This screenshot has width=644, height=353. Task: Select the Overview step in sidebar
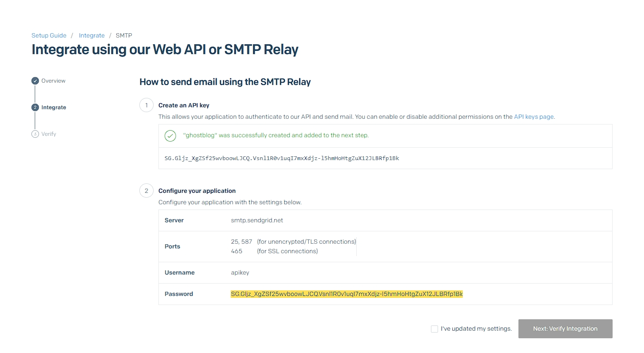(53, 81)
